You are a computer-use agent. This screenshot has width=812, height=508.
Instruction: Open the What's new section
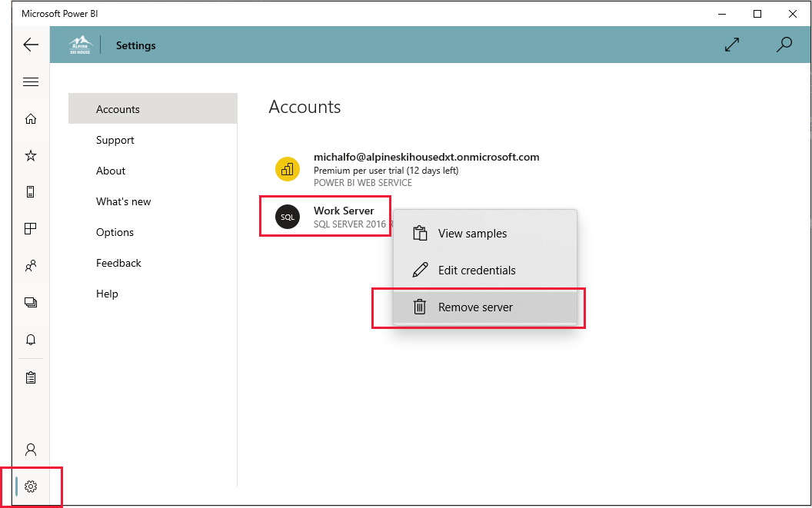point(153,201)
